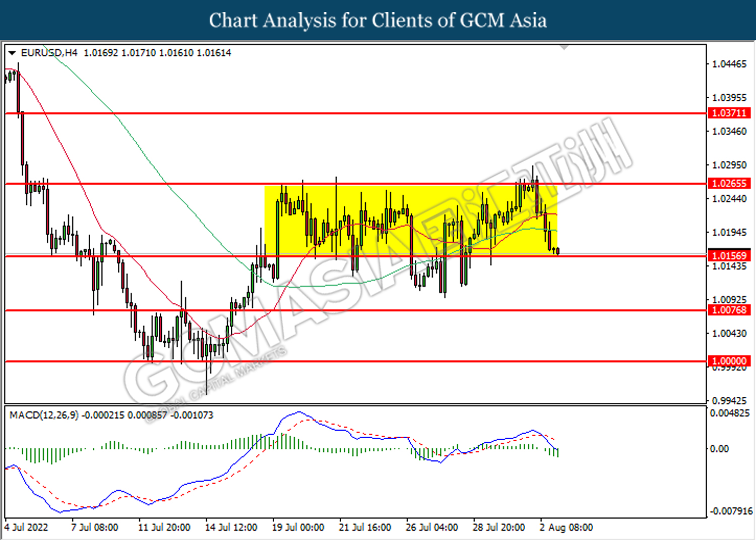
Task: Select the 4 Jul 2022 date label
Action: click(x=26, y=527)
